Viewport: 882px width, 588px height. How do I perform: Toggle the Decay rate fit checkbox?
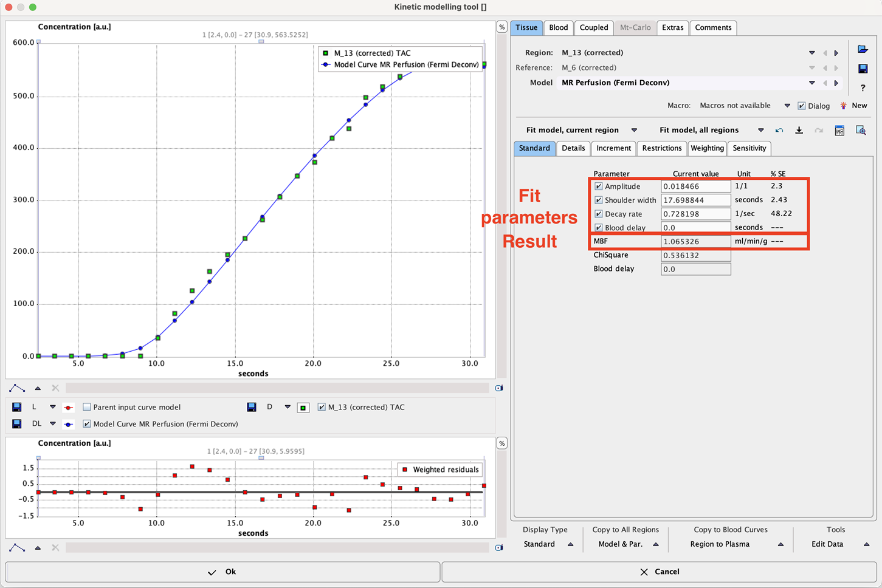pyautogui.click(x=599, y=214)
